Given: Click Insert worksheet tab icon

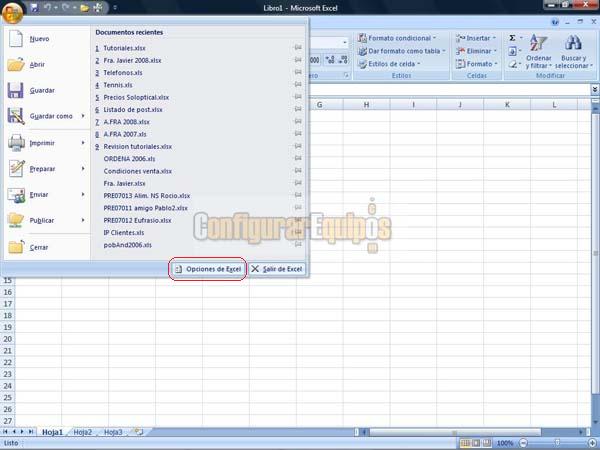Looking at the screenshot, I should 138,432.
